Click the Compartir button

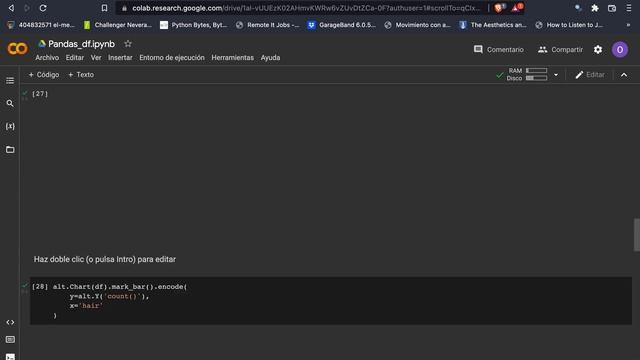pos(560,49)
